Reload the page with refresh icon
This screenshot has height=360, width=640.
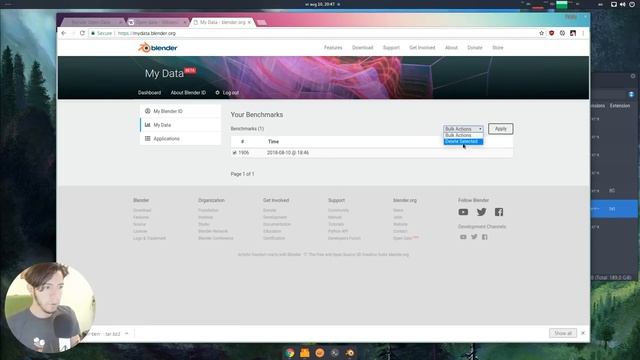(x=82, y=33)
